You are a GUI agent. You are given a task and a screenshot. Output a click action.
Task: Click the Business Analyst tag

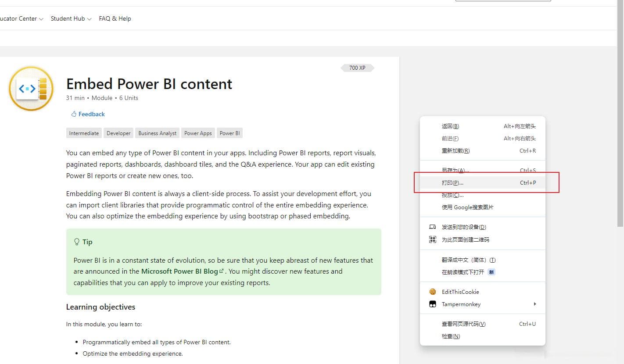[x=157, y=133]
